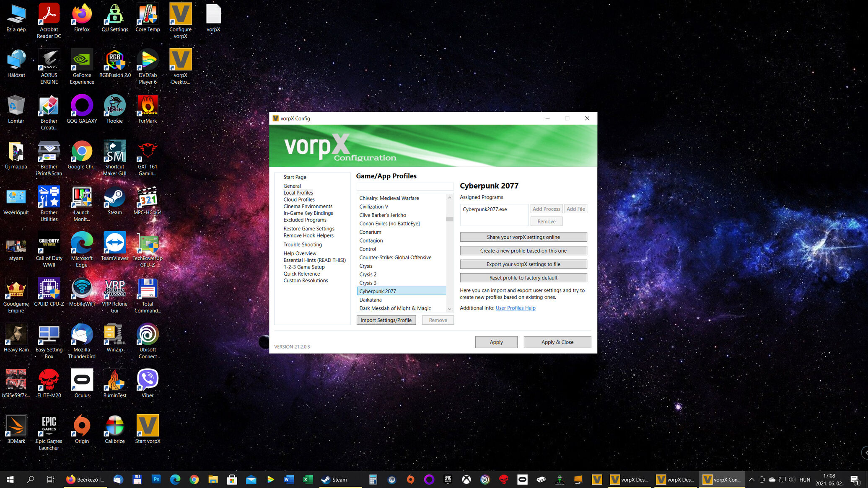
Task: Click Export your vorpX settings to file
Action: (523, 264)
